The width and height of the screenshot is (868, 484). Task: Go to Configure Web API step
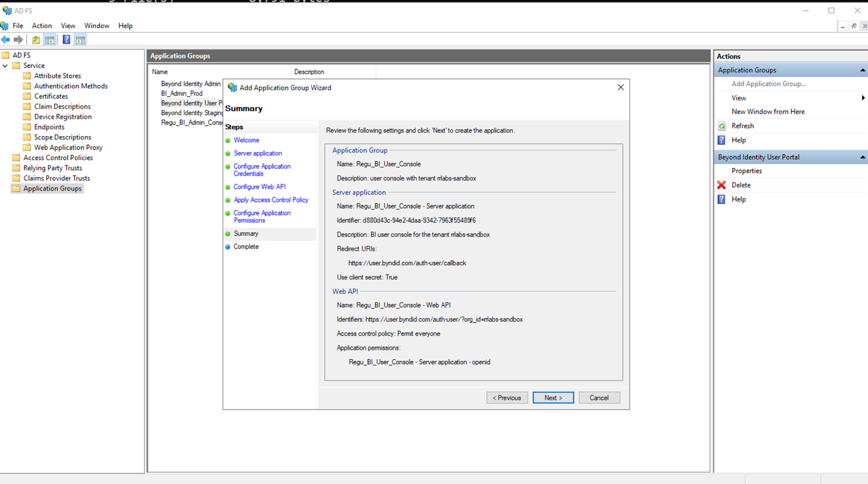point(259,187)
